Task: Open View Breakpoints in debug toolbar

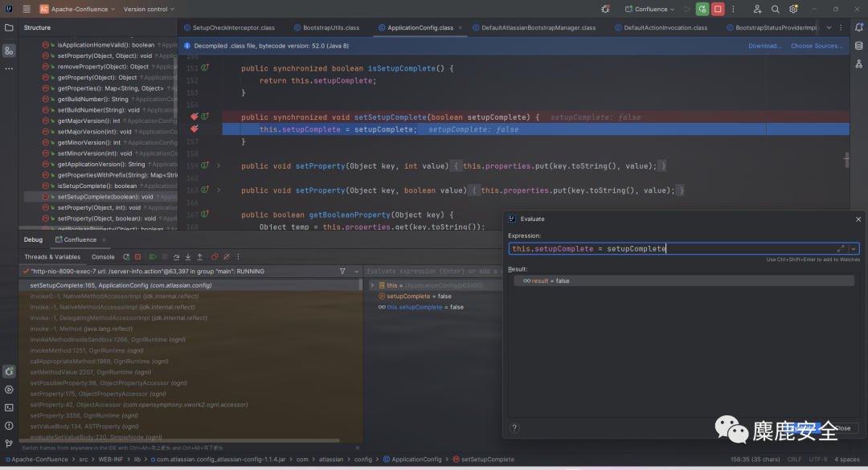Action: pyautogui.click(x=215, y=257)
